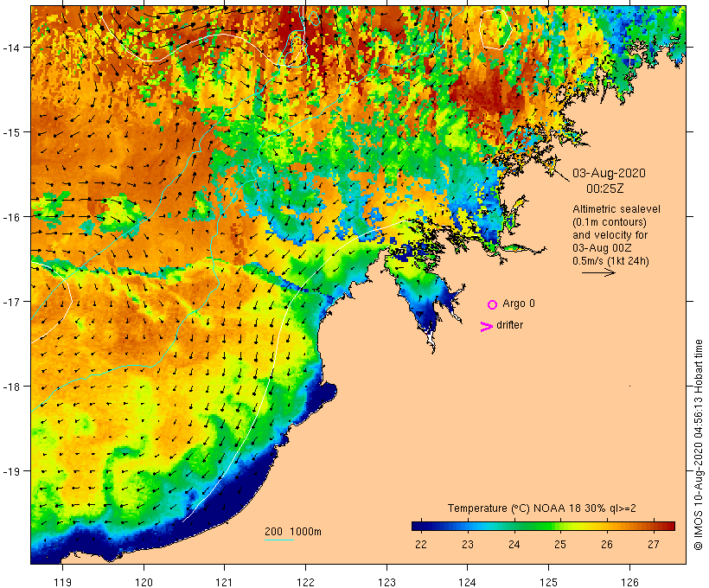Click the IMOS copyright timestamp text
The height and width of the screenshot is (588, 709).
[698, 444]
